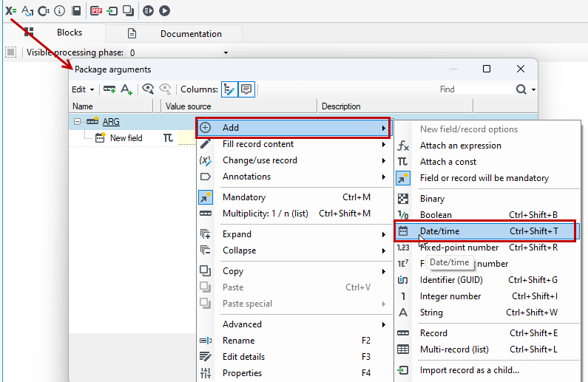Open the Expand submenu

point(293,234)
